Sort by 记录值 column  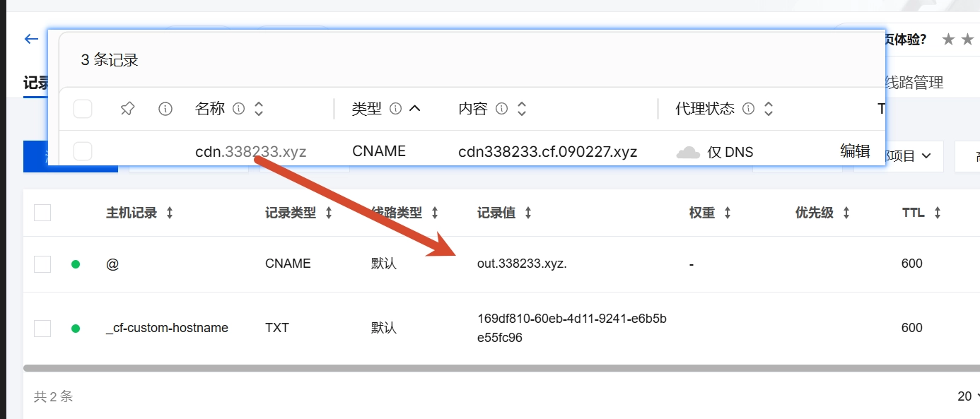(x=528, y=213)
